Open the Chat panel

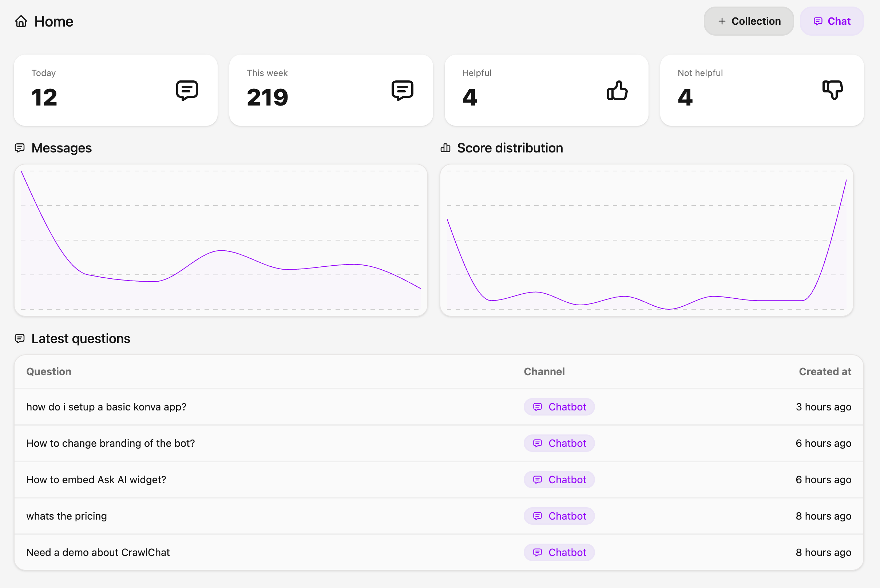(x=832, y=21)
